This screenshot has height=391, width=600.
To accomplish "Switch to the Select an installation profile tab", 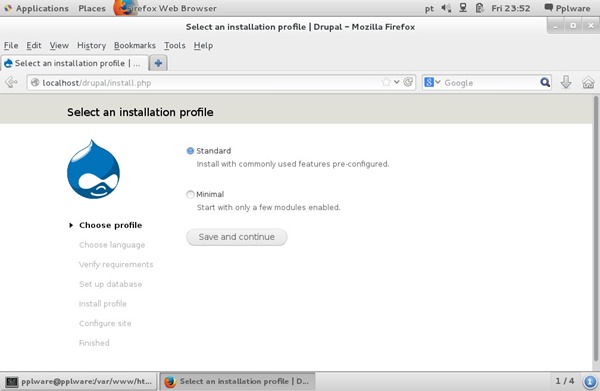I will tap(75, 63).
